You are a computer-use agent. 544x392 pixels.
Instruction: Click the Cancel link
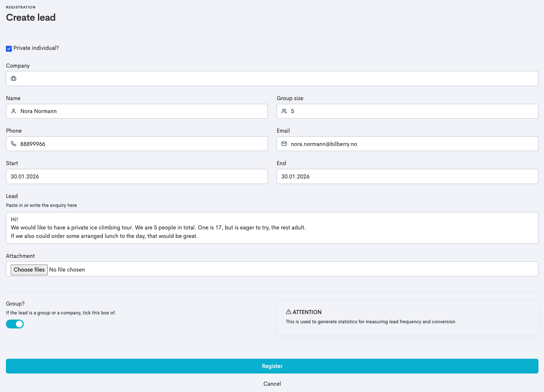[272, 384]
